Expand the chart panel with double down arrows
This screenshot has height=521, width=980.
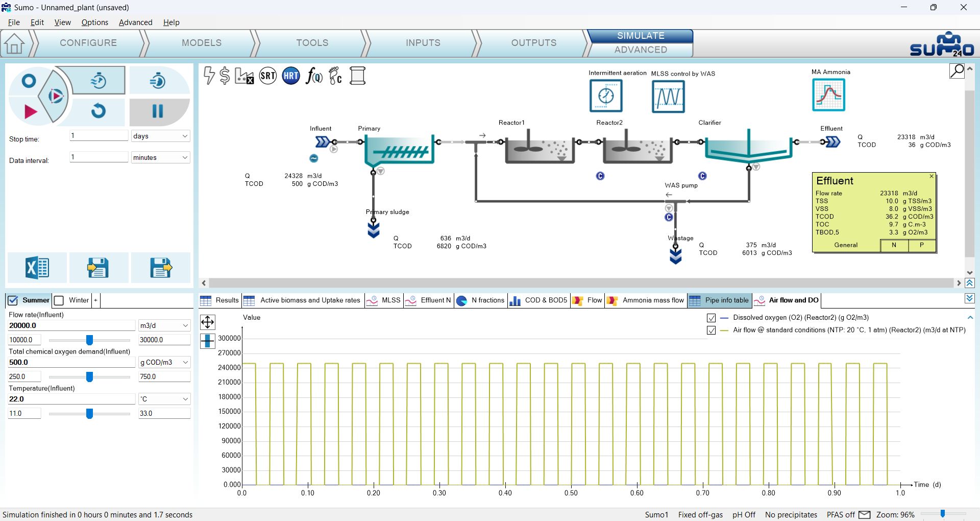coord(970,298)
